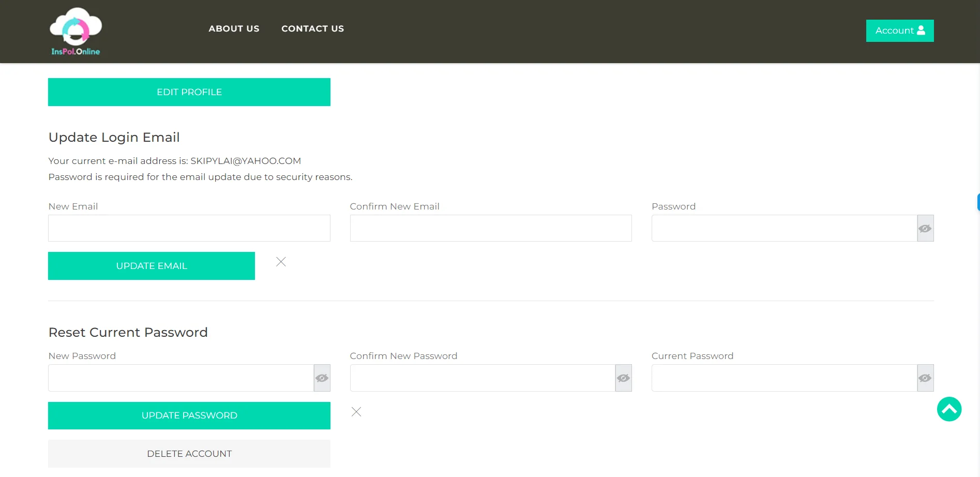Image resolution: width=980 pixels, height=477 pixels.
Task: Focus the Confirm New Password field
Action: pos(483,378)
